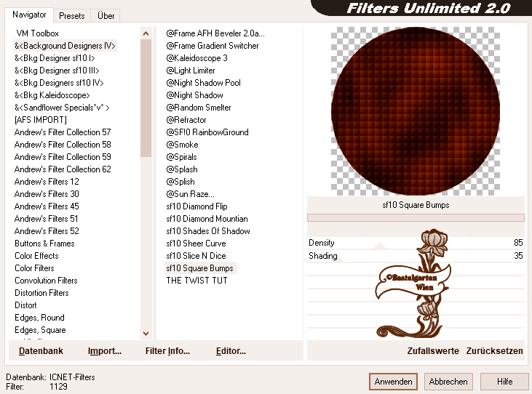
Task: Choose the sf10 Diamond Flip filter
Action: point(196,206)
